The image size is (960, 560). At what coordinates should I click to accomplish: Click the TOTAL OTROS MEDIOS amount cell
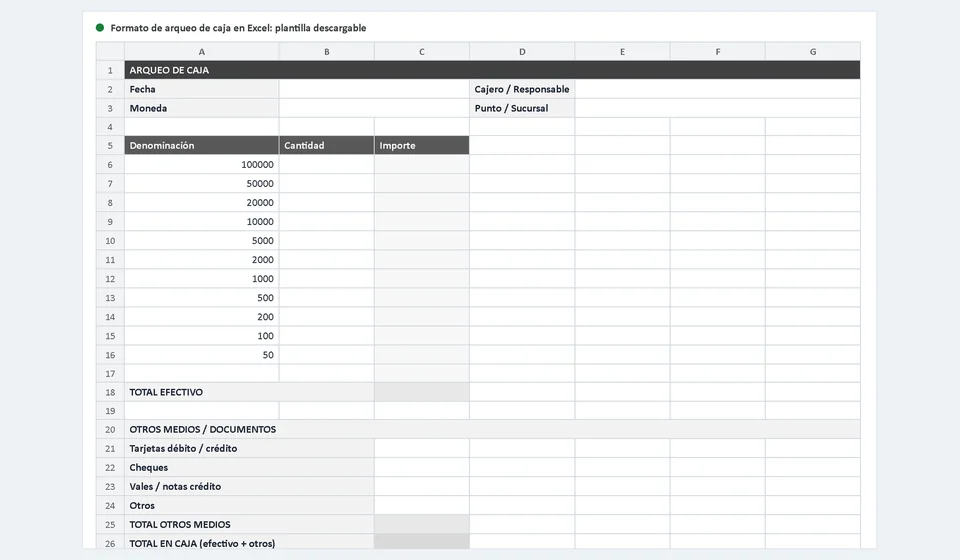tap(422, 525)
